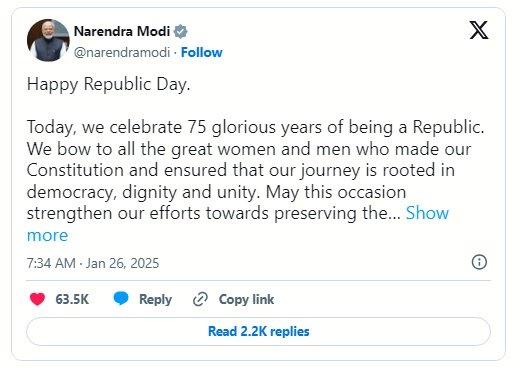The image size is (520, 368).
Task: Open Narendra Modi's profile picture
Action: click(48, 40)
